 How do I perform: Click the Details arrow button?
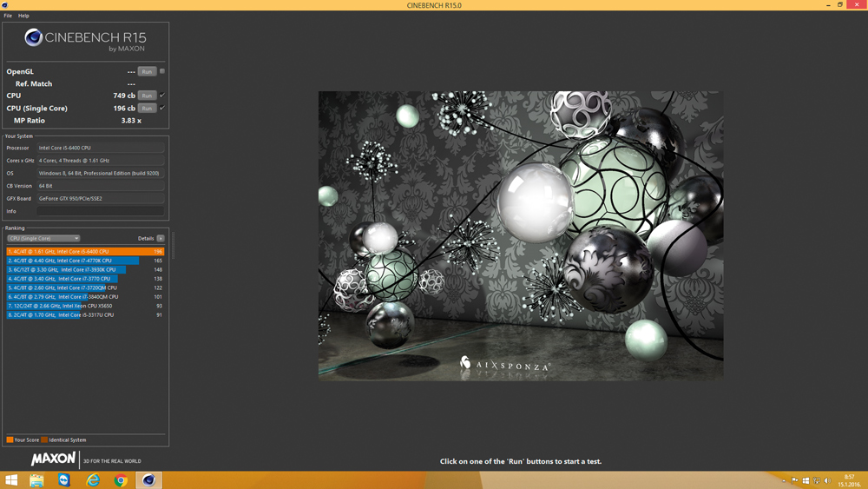tap(161, 238)
